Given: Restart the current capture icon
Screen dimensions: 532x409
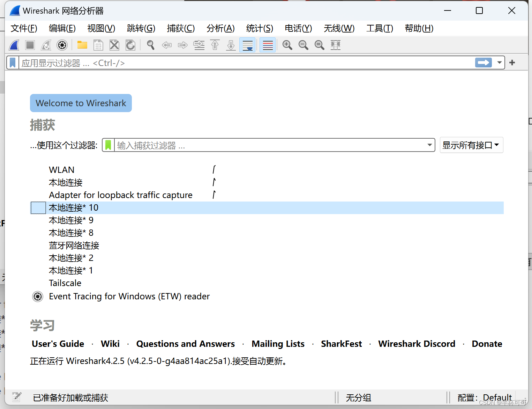Looking at the screenshot, I should [46, 45].
